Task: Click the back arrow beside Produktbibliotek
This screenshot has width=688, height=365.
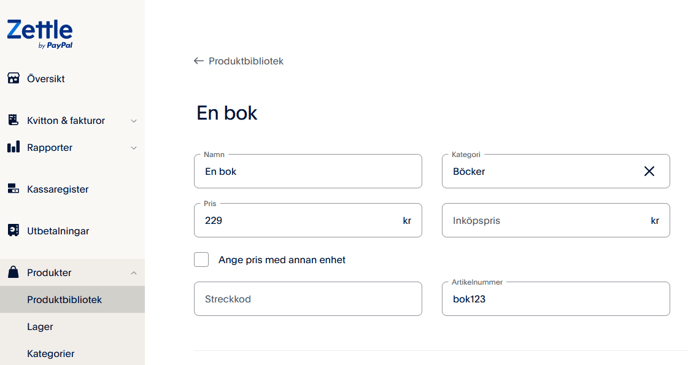Action: point(199,61)
